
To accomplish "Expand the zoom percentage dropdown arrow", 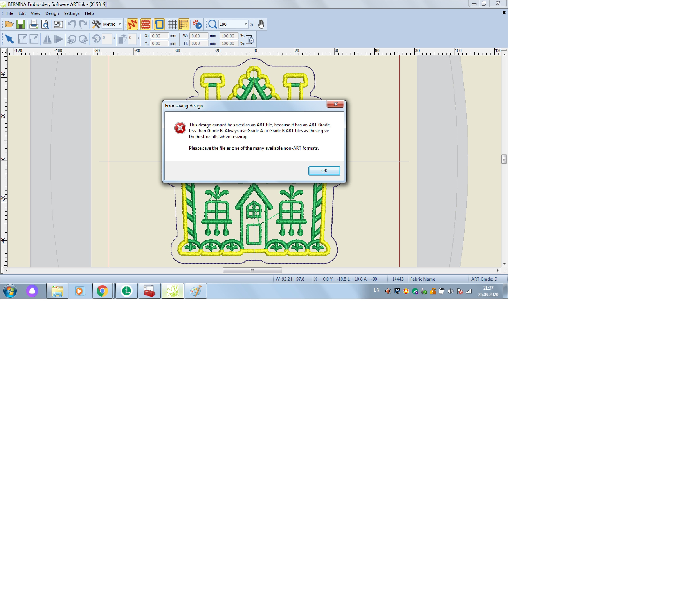I will click(x=245, y=24).
